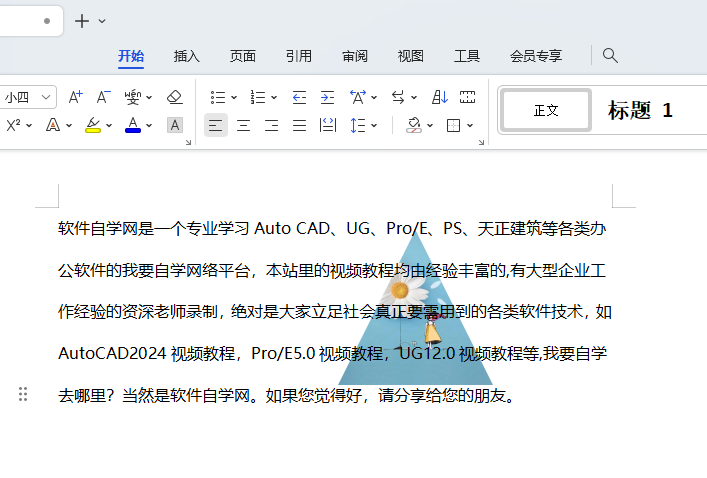Expand the borders dropdown arrow

(470, 125)
